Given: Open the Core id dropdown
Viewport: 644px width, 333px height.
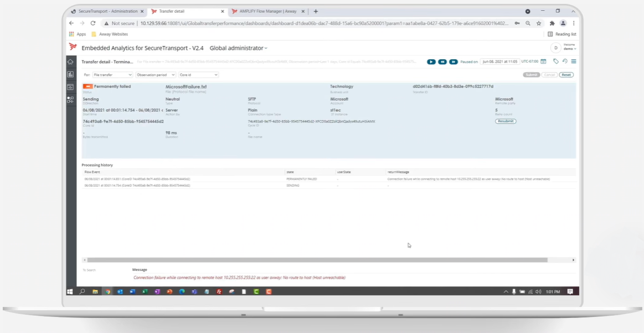Looking at the screenshot, I should point(198,75).
